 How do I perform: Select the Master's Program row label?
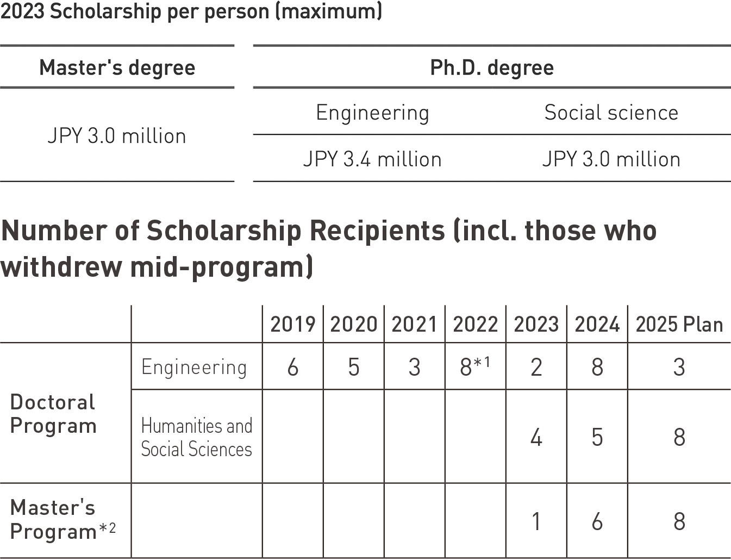tap(63, 519)
